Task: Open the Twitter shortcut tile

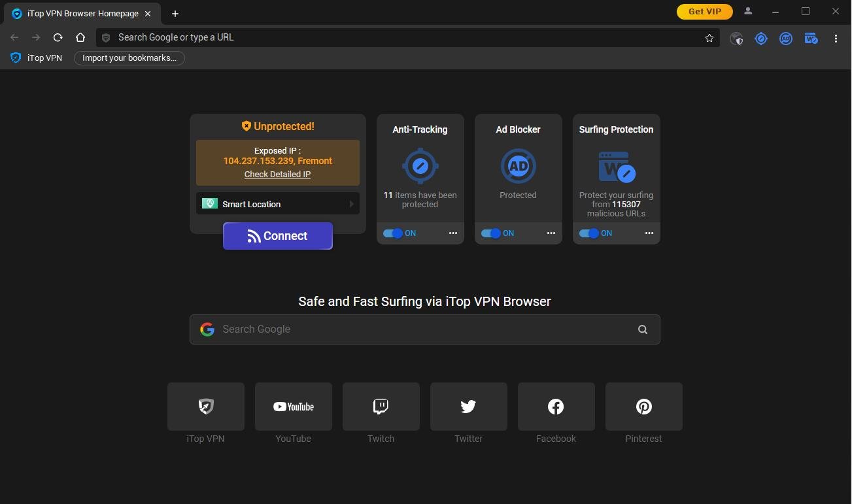Action: [x=469, y=407]
